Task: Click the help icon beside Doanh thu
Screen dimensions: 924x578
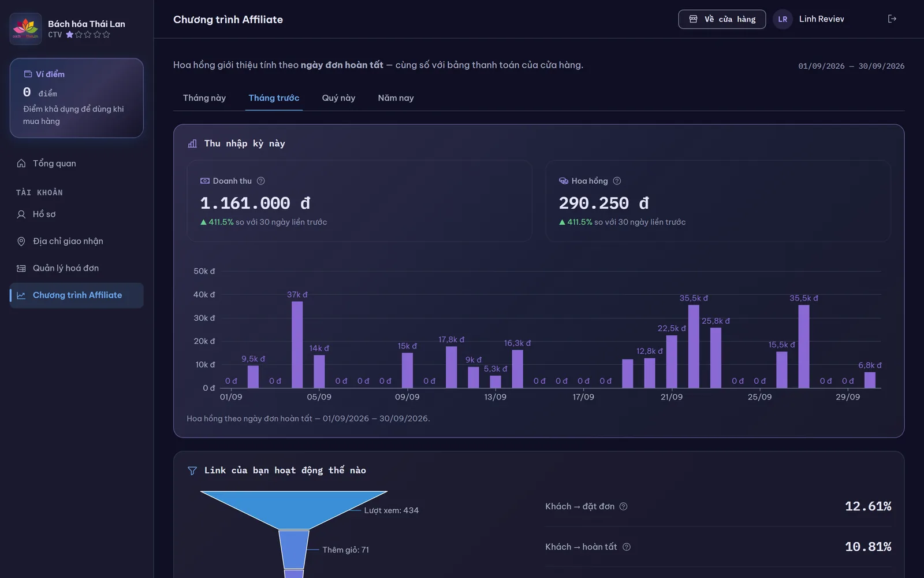Action: point(260,181)
